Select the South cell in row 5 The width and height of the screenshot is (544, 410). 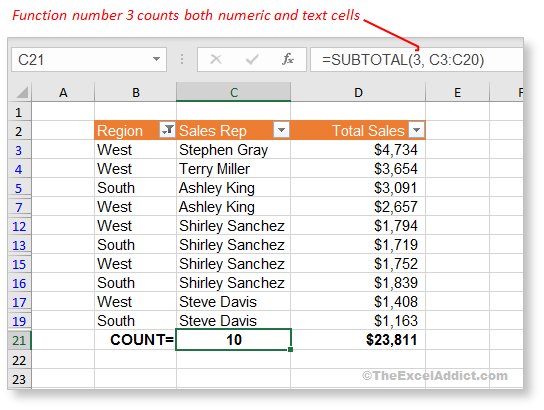click(135, 188)
